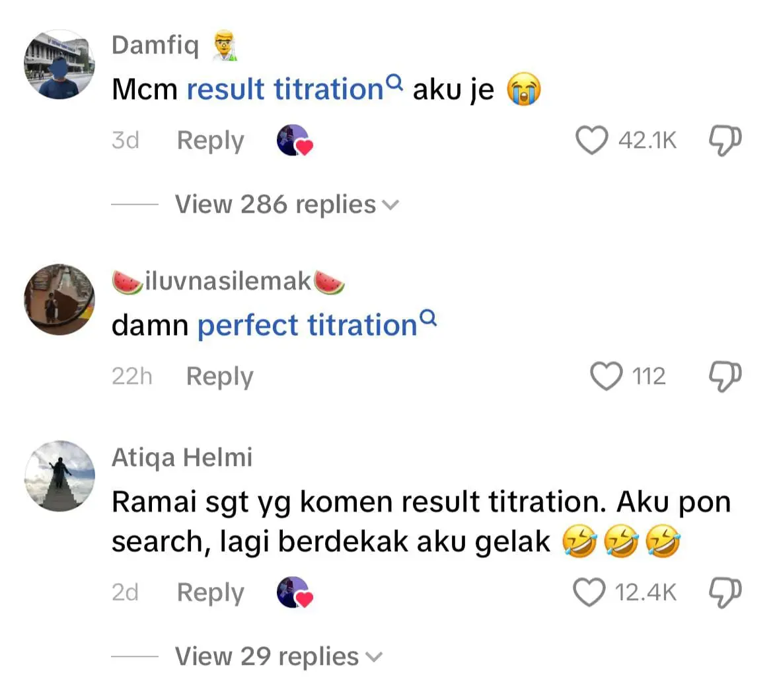Dislike Damfiq's comment
This screenshot has height=700, width=773.
(x=724, y=140)
